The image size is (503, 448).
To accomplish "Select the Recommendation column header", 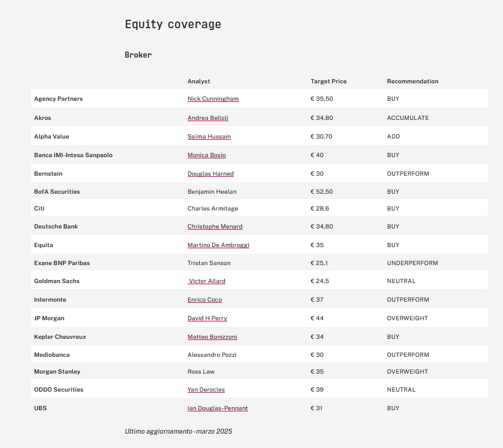I will (x=412, y=81).
